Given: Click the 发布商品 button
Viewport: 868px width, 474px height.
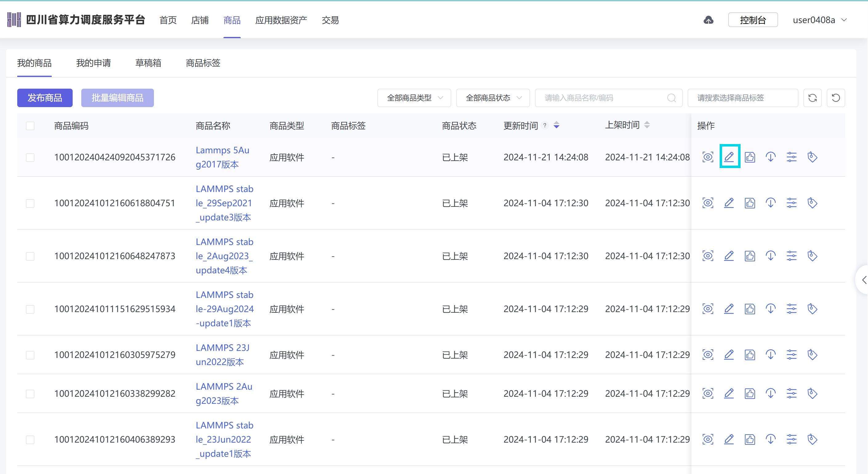Looking at the screenshot, I should pos(45,98).
